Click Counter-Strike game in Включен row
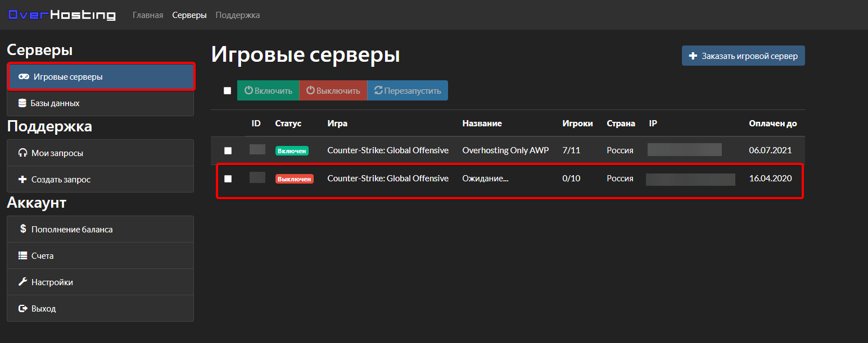The width and height of the screenshot is (868, 343). [388, 150]
